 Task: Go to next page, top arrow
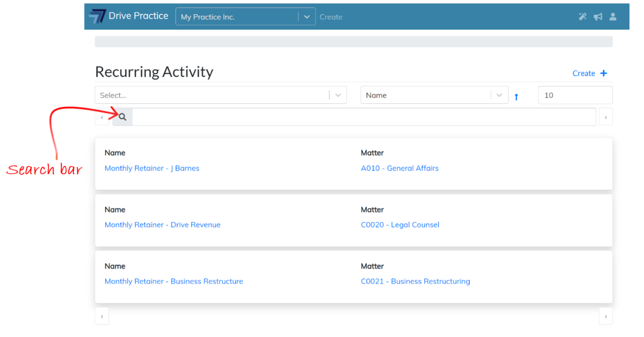pos(606,117)
